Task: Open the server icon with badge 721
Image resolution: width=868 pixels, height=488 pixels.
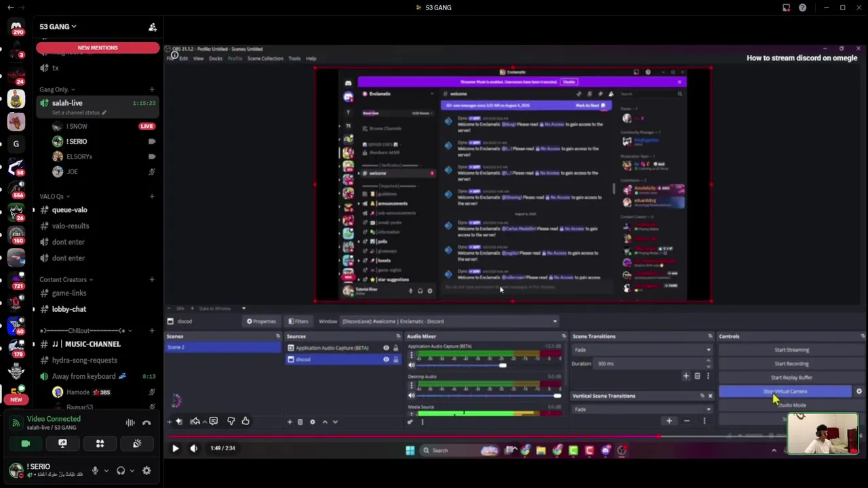Action: [16, 280]
